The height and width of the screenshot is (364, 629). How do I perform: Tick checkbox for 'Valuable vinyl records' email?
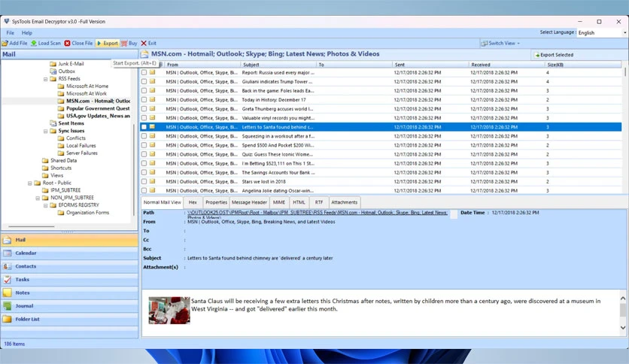pos(144,118)
